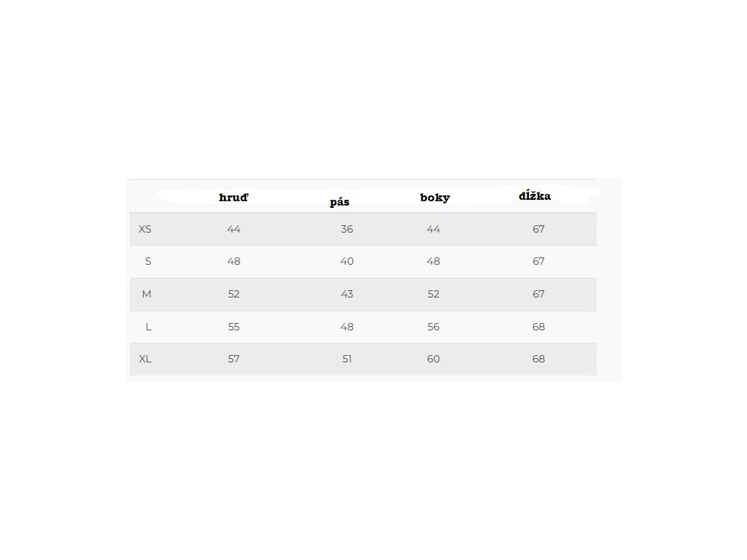Select the S size row label

coord(148,261)
